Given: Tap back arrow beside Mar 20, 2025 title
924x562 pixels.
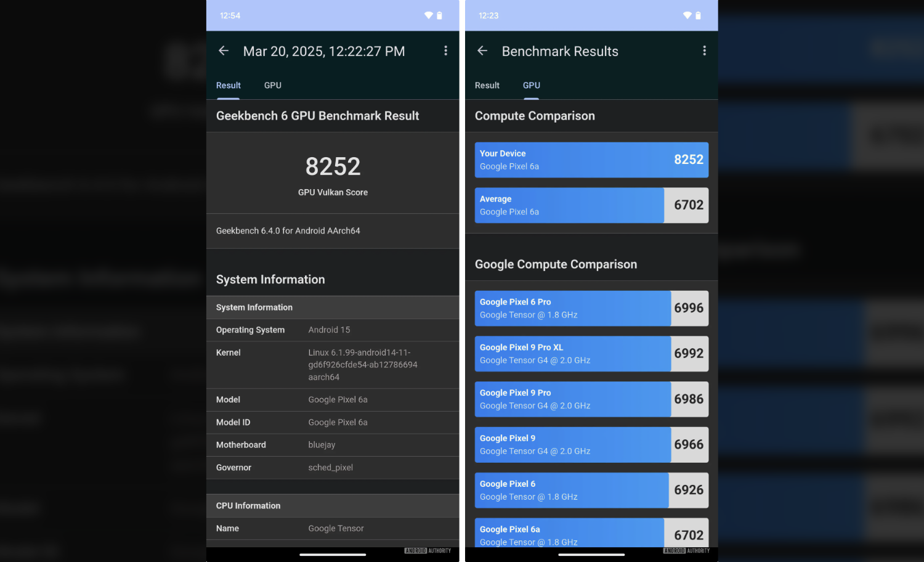Looking at the screenshot, I should click(224, 51).
